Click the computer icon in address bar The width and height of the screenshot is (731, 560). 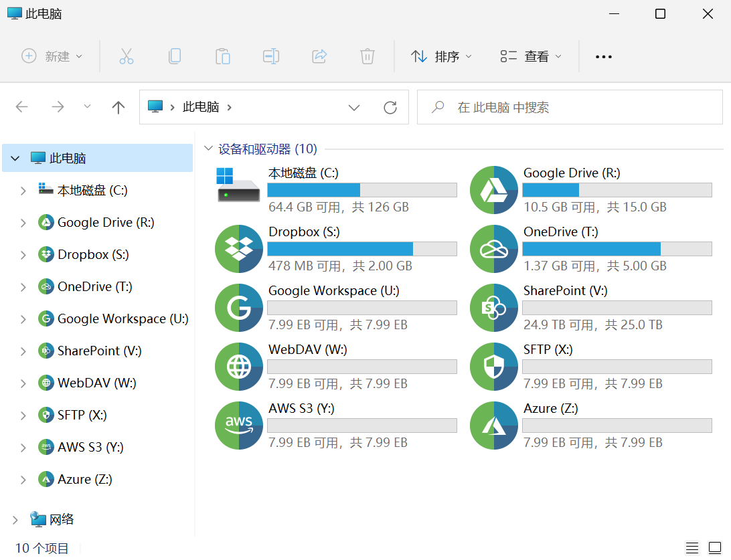155,106
